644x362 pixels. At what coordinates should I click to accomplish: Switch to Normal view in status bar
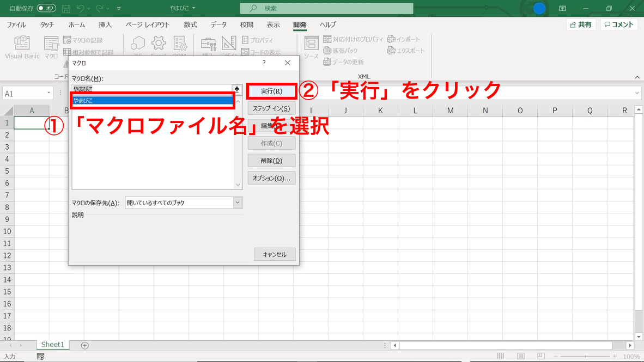[500, 356]
